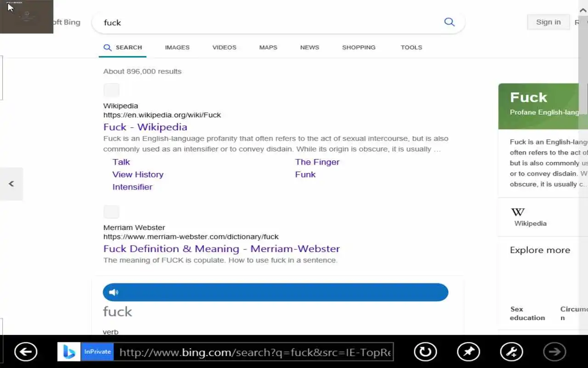Click the search magnifier icon in Bing search box
Screen dimensions: 588x368
(449, 22)
